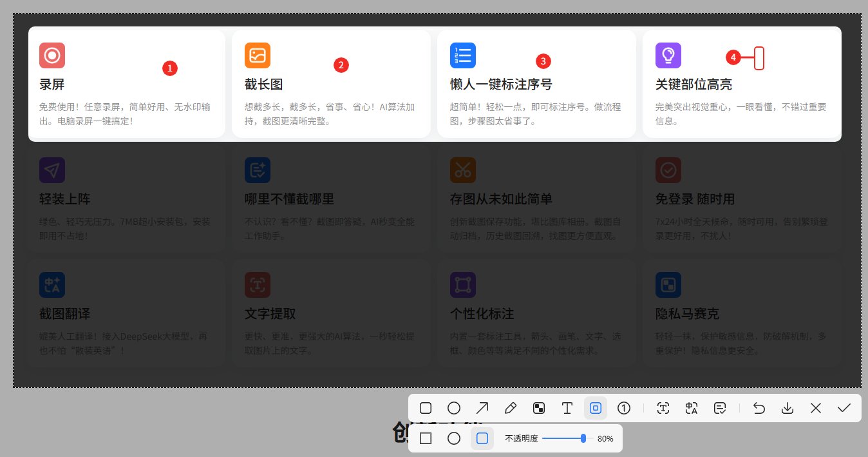The image size is (868, 457).
Task: Click the 个性化标注 title
Action: (482, 314)
